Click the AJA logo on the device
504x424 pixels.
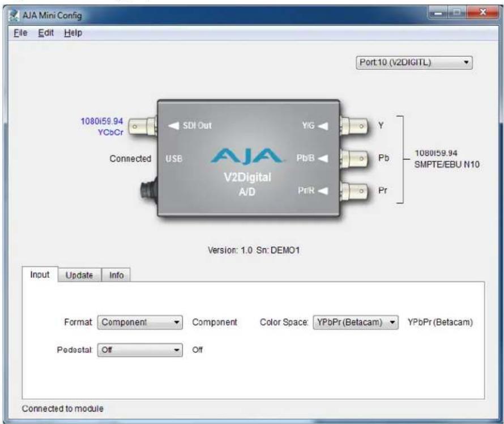247,156
